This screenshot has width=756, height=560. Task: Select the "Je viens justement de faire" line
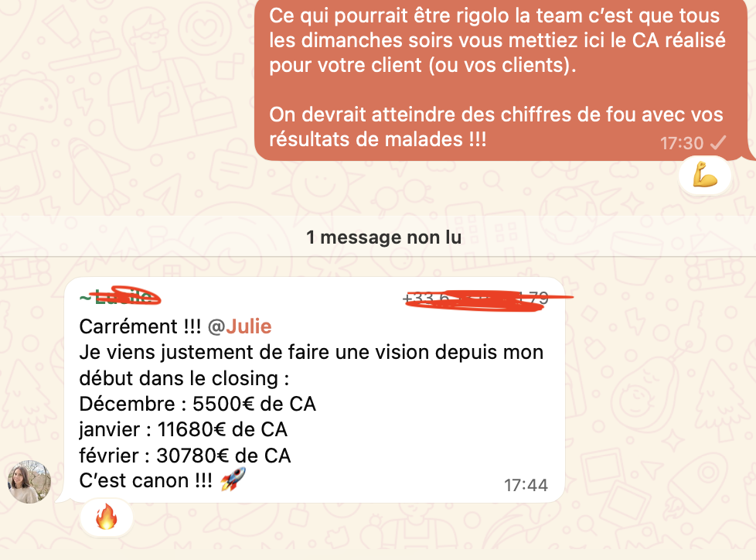click(x=311, y=353)
